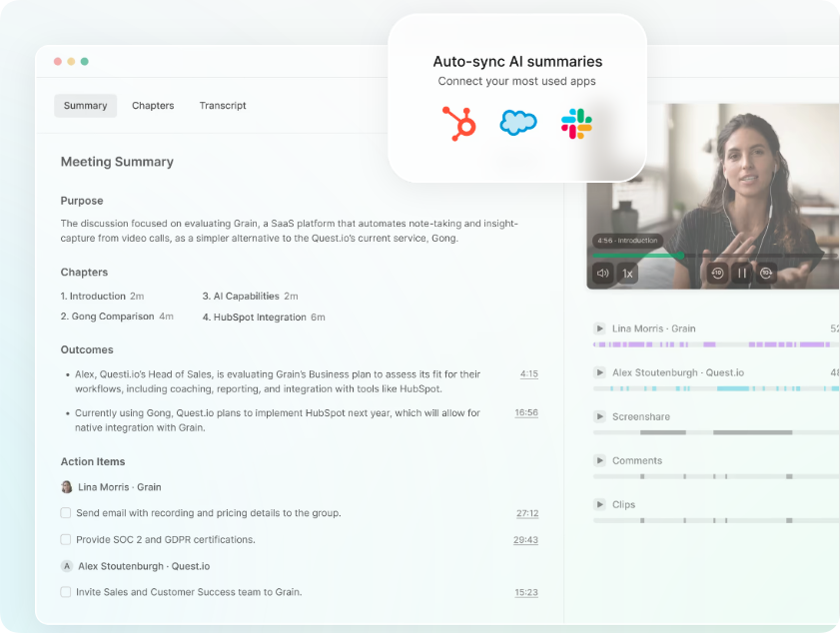Pause the video playback

tap(742, 274)
